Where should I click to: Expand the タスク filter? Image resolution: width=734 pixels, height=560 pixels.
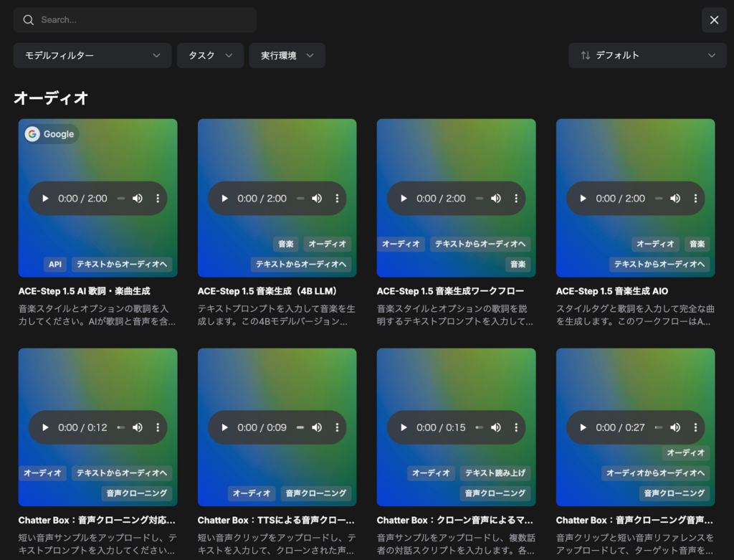[210, 55]
